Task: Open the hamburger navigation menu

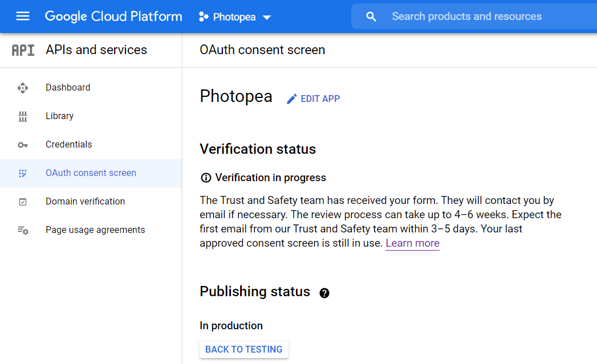Action: pyautogui.click(x=23, y=16)
